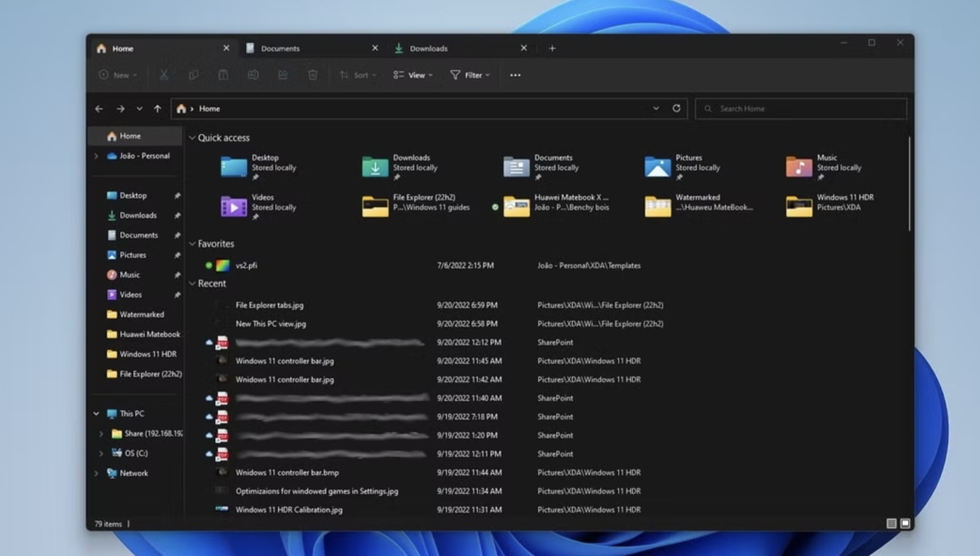
Task: Collapse the Quick access section
Action: coord(192,138)
